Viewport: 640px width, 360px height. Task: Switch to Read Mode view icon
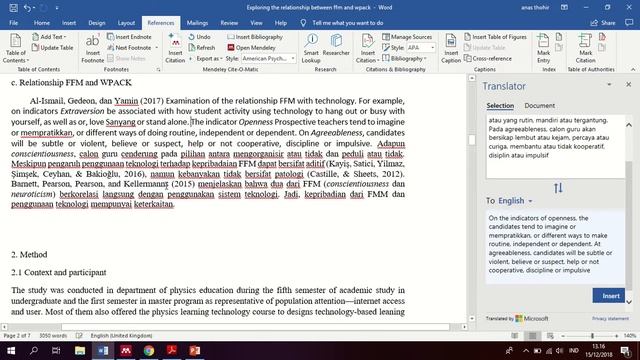[515, 336]
